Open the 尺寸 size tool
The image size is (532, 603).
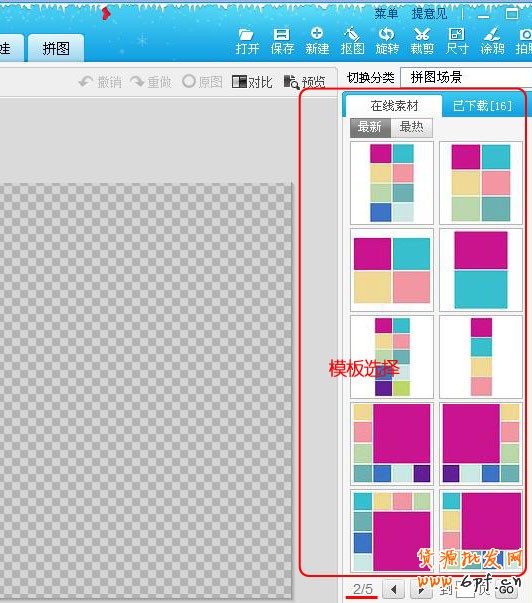[x=457, y=41]
